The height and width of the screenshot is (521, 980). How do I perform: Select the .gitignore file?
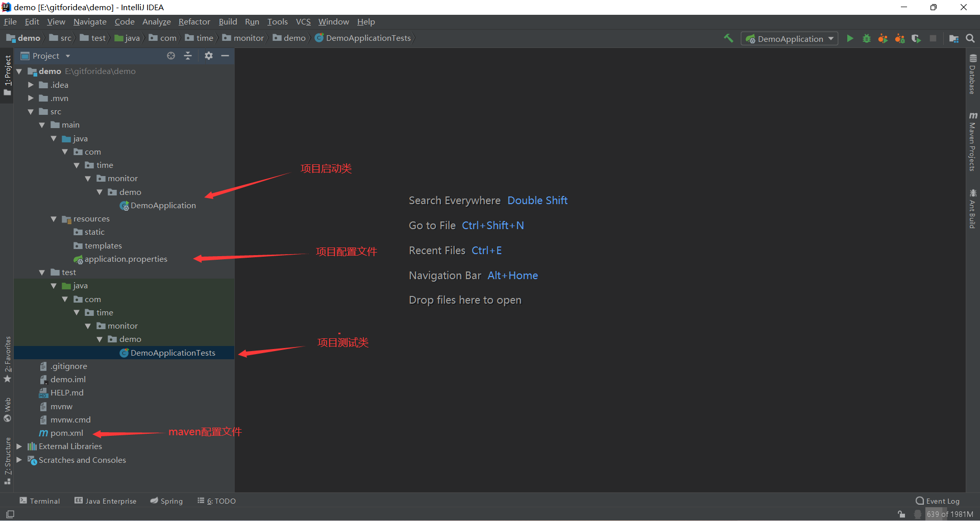tap(63, 366)
